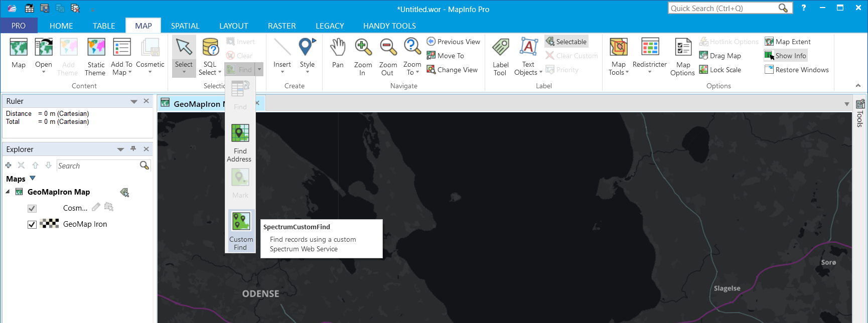Switch to the SPATIAL ribbon tab
The image size is (868, 323).
[185, 26]
